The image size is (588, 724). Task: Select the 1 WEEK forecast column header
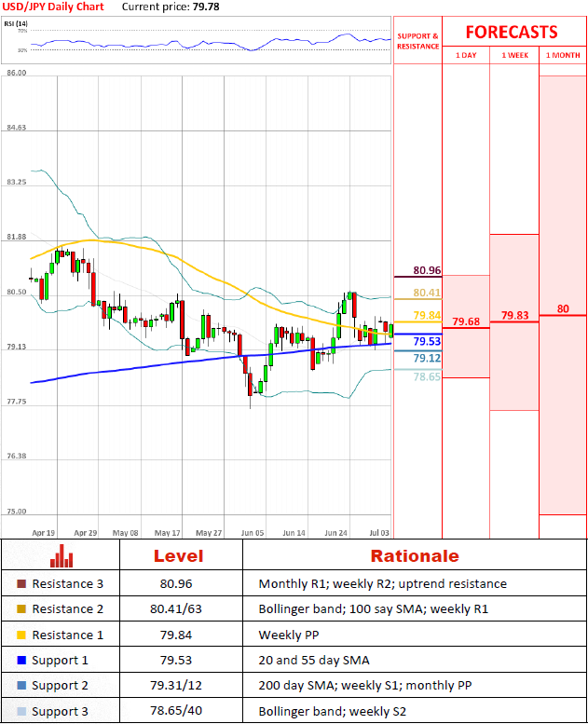(514, 55)
